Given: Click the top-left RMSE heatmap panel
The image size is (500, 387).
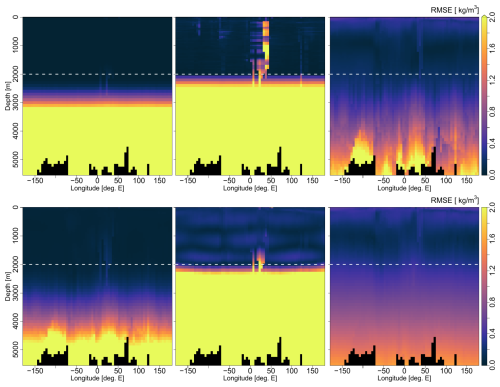Looking at the screenshot, I should (x=97, y=96).
